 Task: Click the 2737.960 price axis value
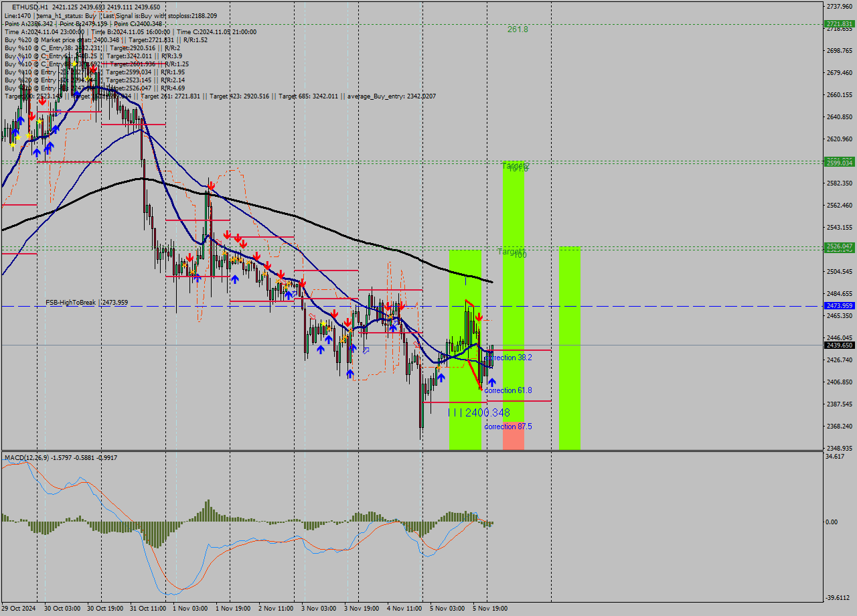(840, 6)
